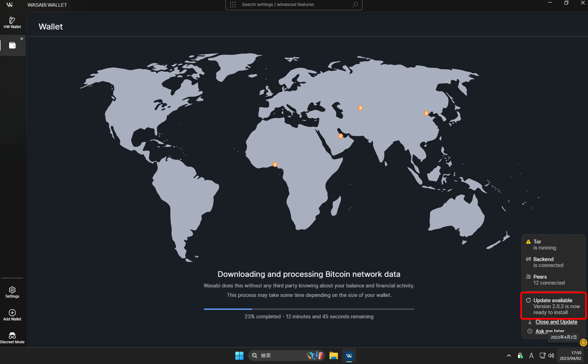Open the taskbar clock and date
This screenshot has height=364, width=588.
point(571,356)
